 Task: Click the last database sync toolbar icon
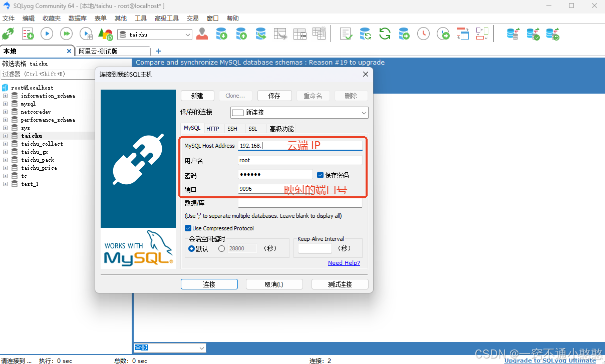pos(552,34)
